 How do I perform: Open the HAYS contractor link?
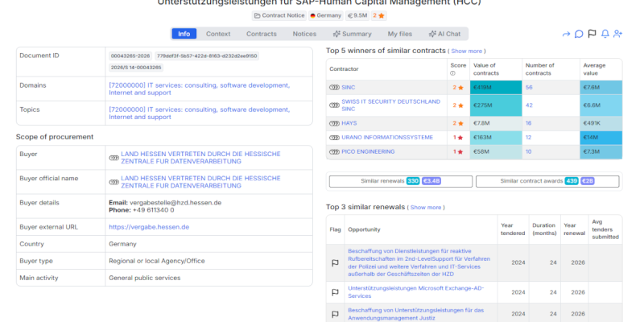[349, 123]
